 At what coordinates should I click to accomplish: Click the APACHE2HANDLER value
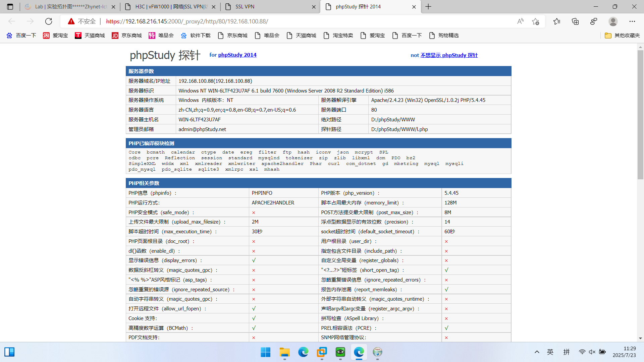pyautogui.click(x=273, y=203)
